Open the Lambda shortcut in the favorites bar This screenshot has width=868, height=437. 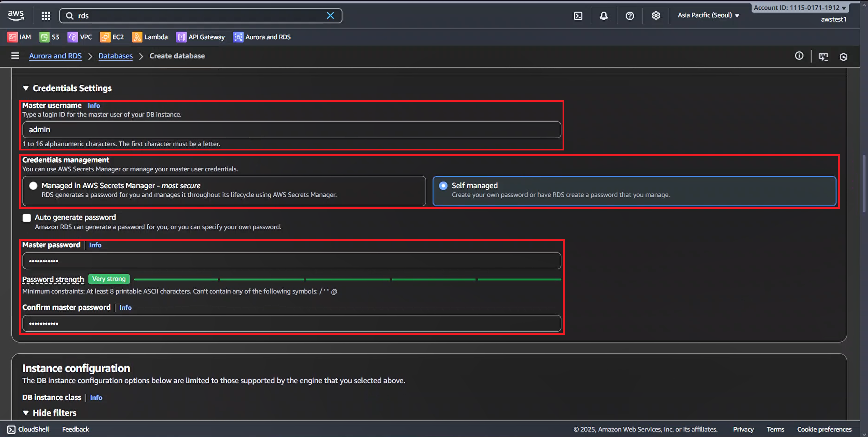(x=150, y=37)
